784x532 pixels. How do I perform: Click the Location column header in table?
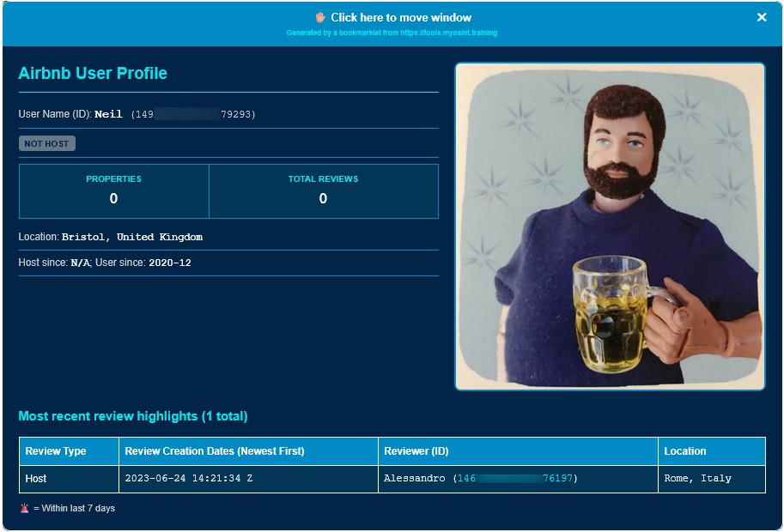point(684,451)
